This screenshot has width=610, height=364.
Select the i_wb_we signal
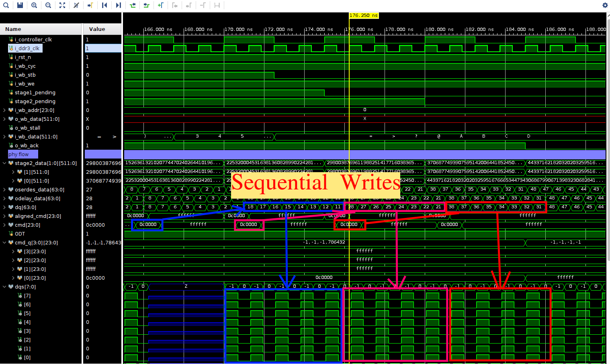(x=25, y=83)
